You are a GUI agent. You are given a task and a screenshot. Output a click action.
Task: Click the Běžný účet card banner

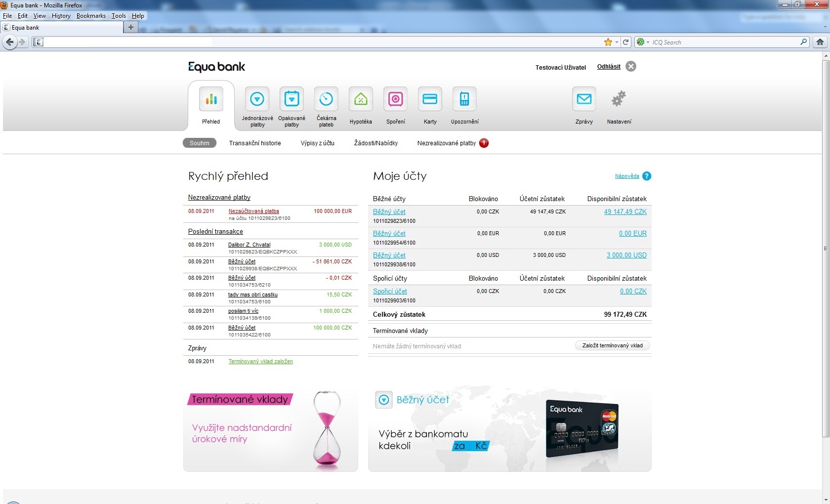click(510, 429)
